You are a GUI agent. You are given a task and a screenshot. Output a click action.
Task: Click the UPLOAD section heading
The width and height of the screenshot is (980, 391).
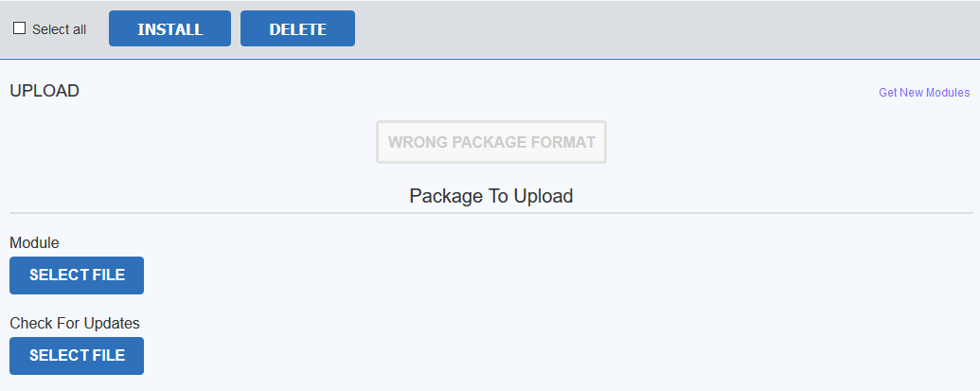pyautogui.click(x=45, y=91)
